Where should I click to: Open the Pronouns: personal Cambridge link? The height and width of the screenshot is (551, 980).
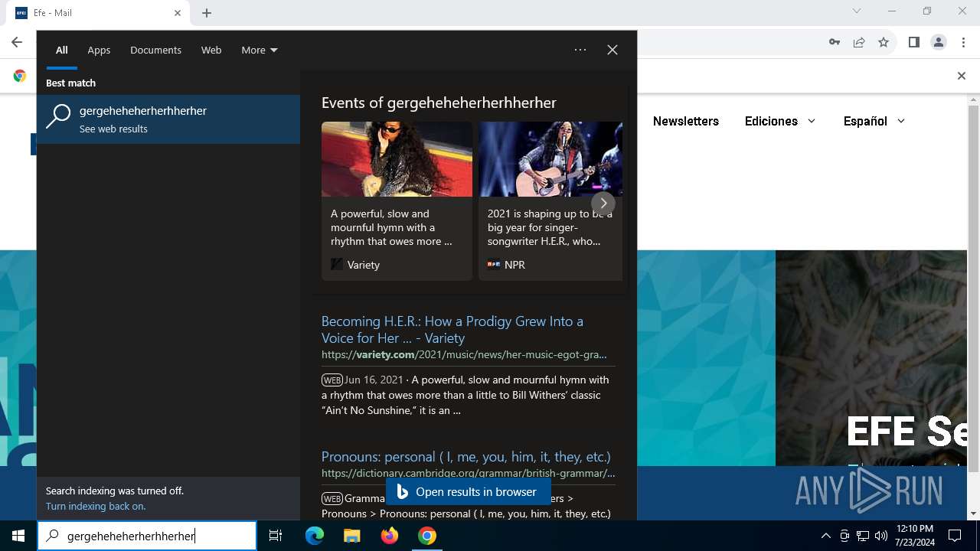point(466,457)
